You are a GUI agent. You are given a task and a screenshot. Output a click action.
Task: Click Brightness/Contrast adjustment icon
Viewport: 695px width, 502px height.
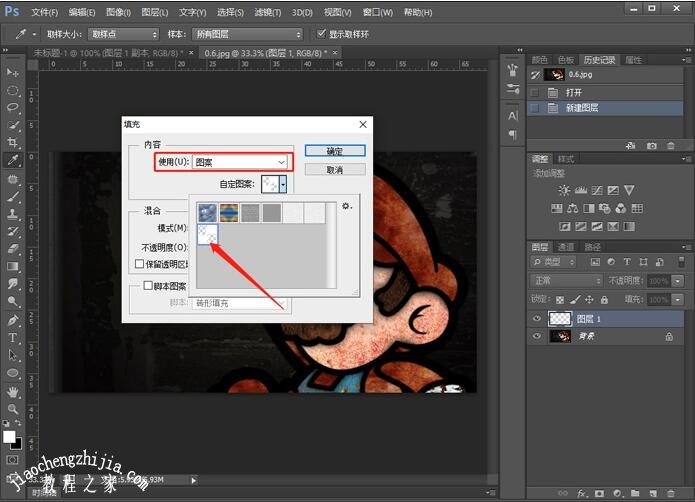565,190
